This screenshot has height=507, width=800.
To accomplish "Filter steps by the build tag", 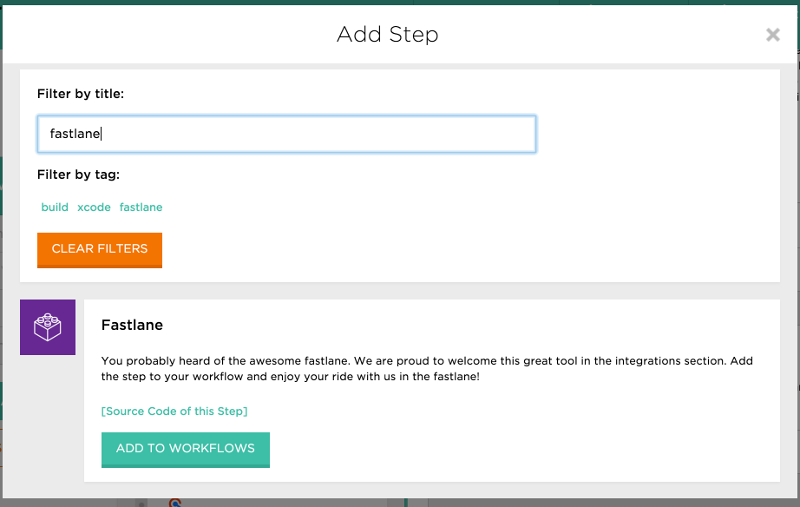I will tap(55, 207).
